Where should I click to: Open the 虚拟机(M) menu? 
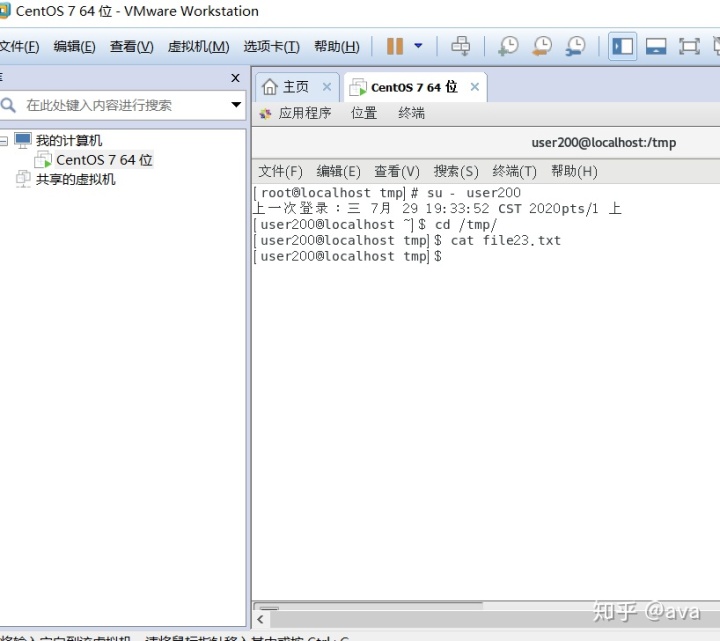click(x=198, y=46)
